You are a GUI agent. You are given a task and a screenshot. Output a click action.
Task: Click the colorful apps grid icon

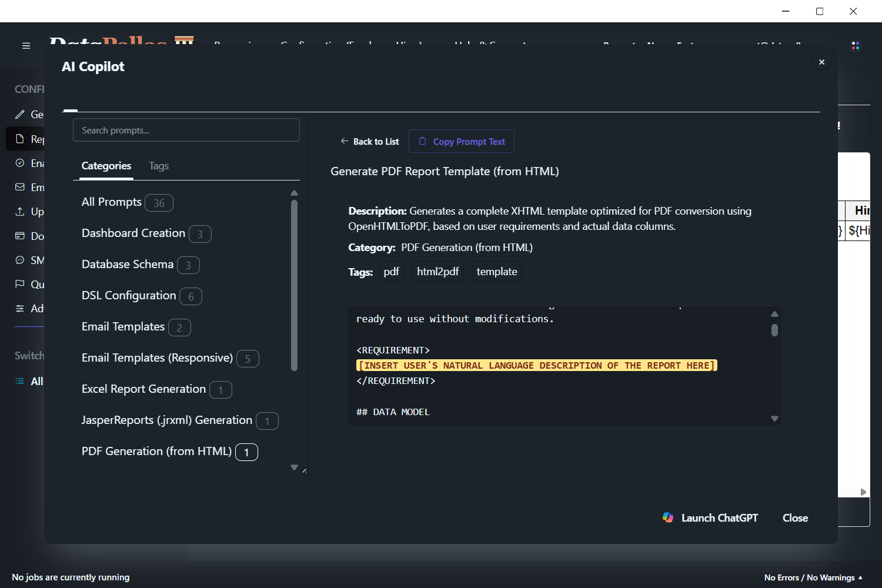point(856,46)
